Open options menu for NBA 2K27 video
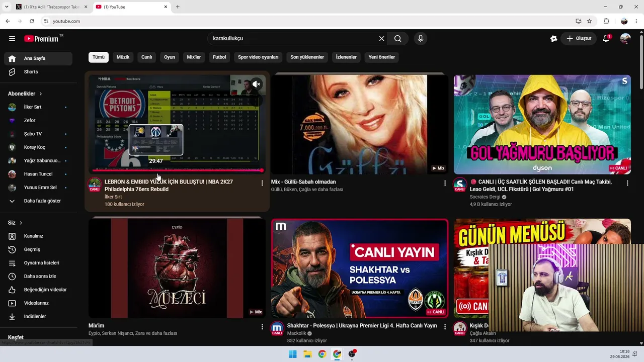The width and height of the screenshot is (644, 362). 262,183
